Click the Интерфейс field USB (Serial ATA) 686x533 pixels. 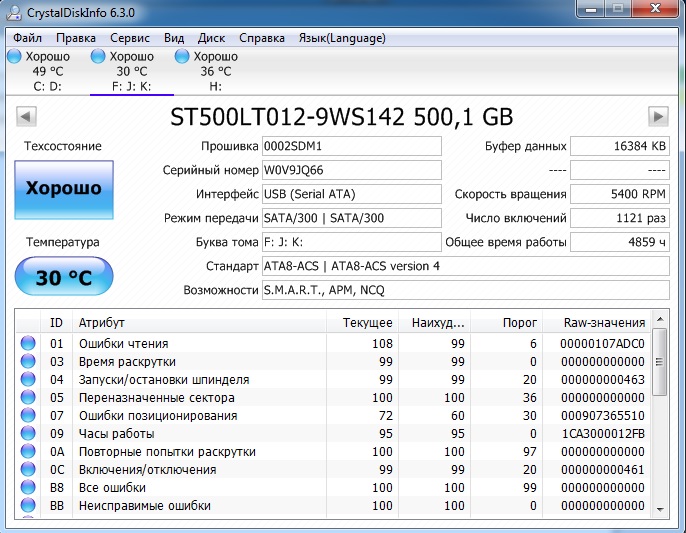[351, 194]
